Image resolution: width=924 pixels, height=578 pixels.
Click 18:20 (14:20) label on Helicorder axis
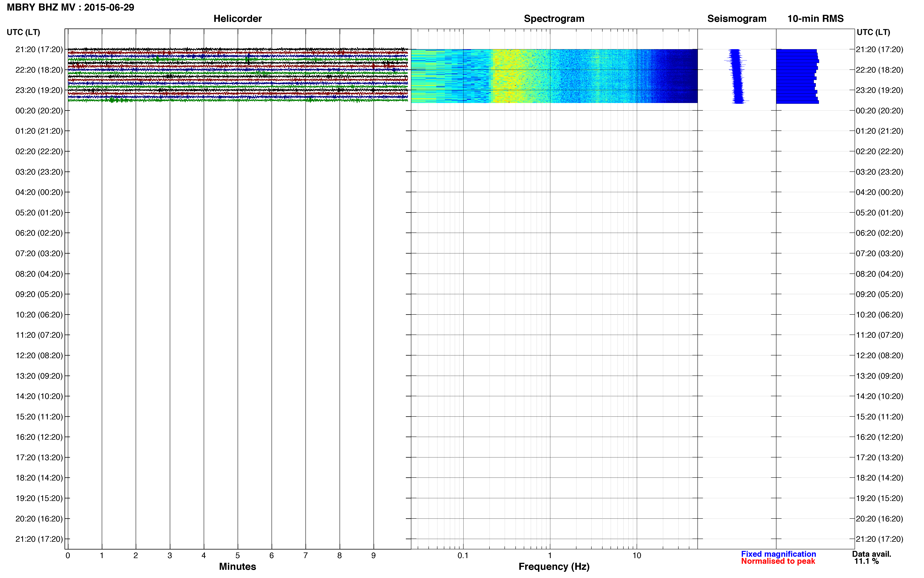point(39,478)
